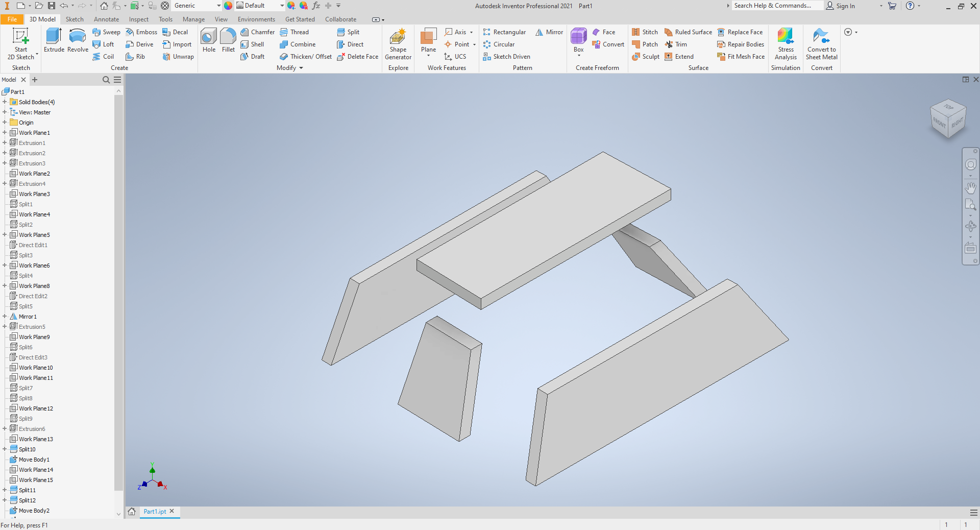Viewport: 980px width, 530px height.
Task: Open the Inspect ribbon tab
Action: pos(138,19)
